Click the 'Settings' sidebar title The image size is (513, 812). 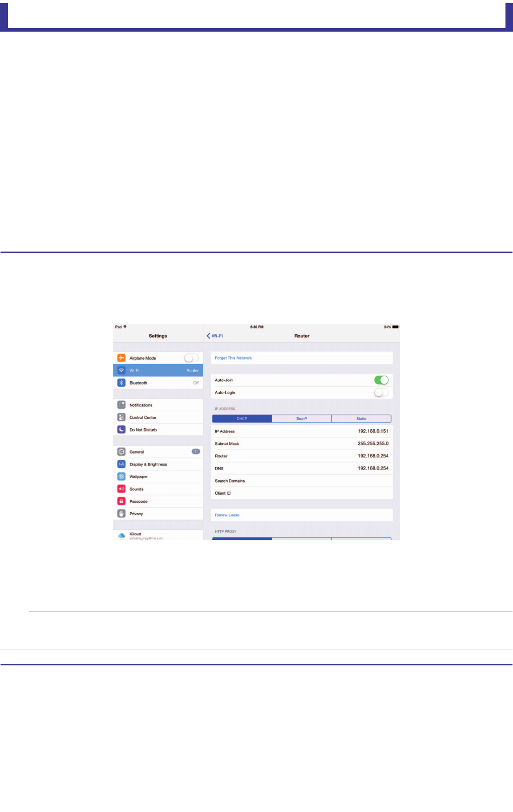(x=158, y=336)
